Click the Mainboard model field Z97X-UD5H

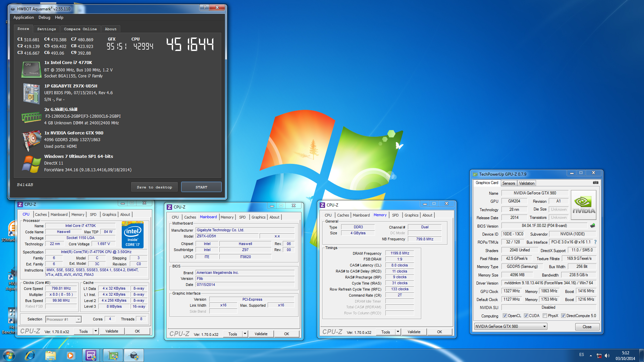point(227,236)
